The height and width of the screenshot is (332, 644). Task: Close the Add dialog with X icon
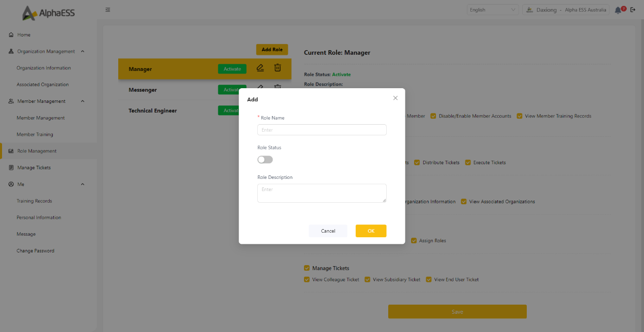click(395, 98)
